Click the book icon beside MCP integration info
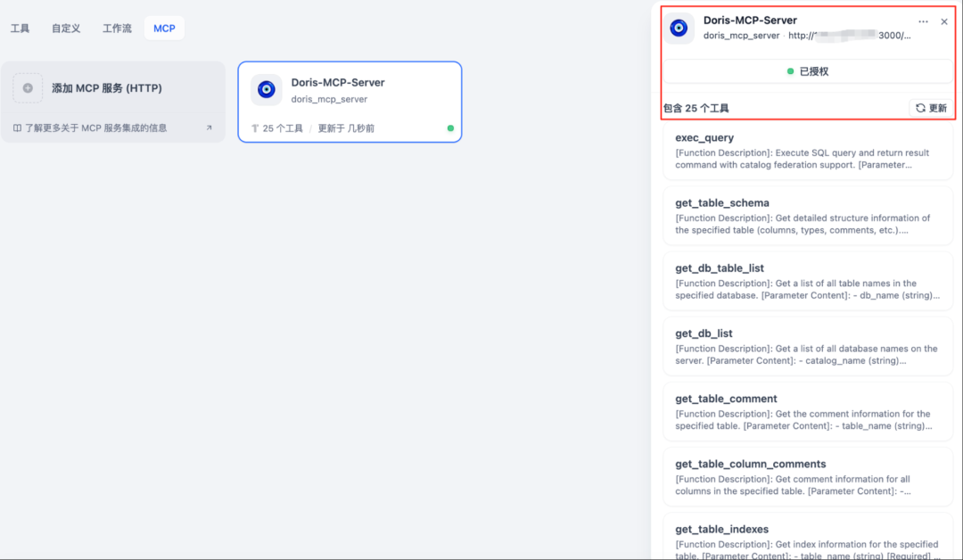 click(x=17, y=128)
